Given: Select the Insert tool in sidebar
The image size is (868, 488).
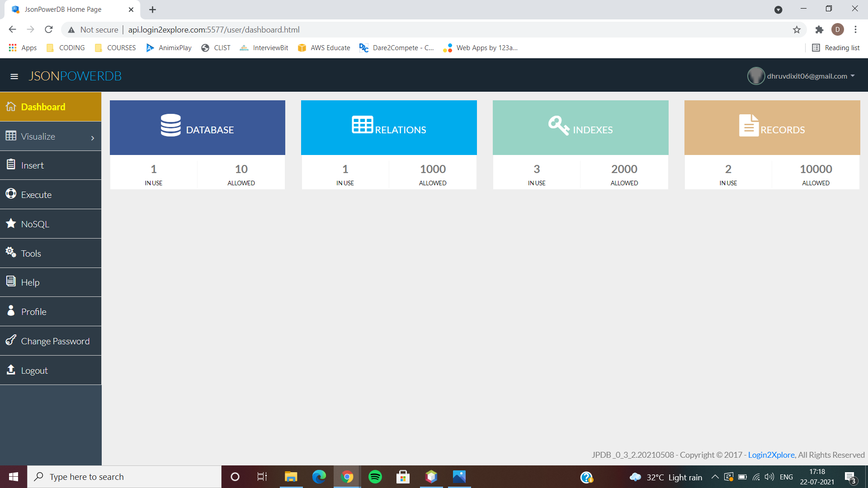Looking at the screenshot, I should (x=32, y=165).
